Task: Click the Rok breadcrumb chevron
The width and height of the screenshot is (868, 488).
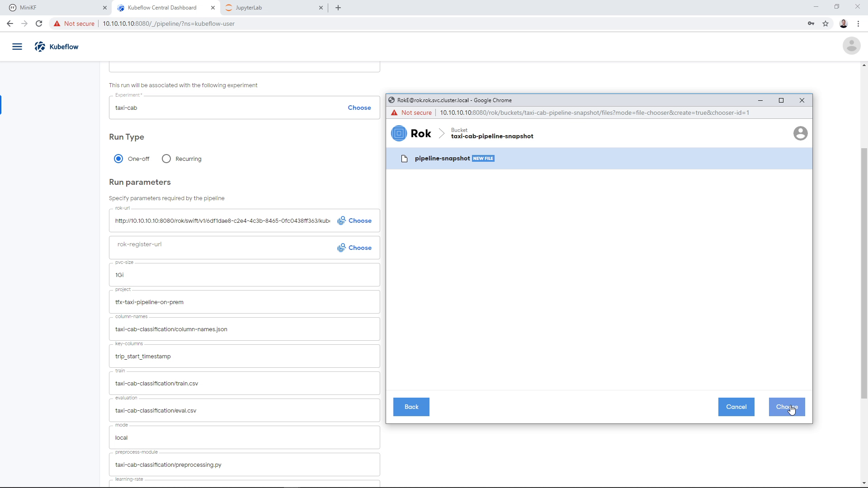Action: click(442, 133)
